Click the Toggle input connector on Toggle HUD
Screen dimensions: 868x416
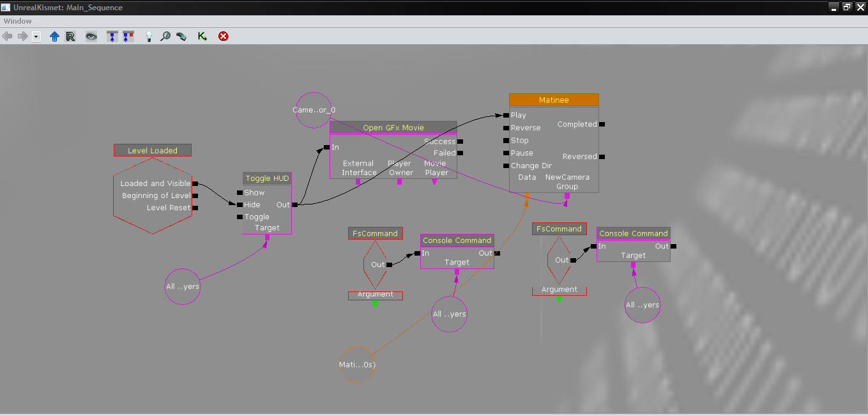tap(240, 217)
